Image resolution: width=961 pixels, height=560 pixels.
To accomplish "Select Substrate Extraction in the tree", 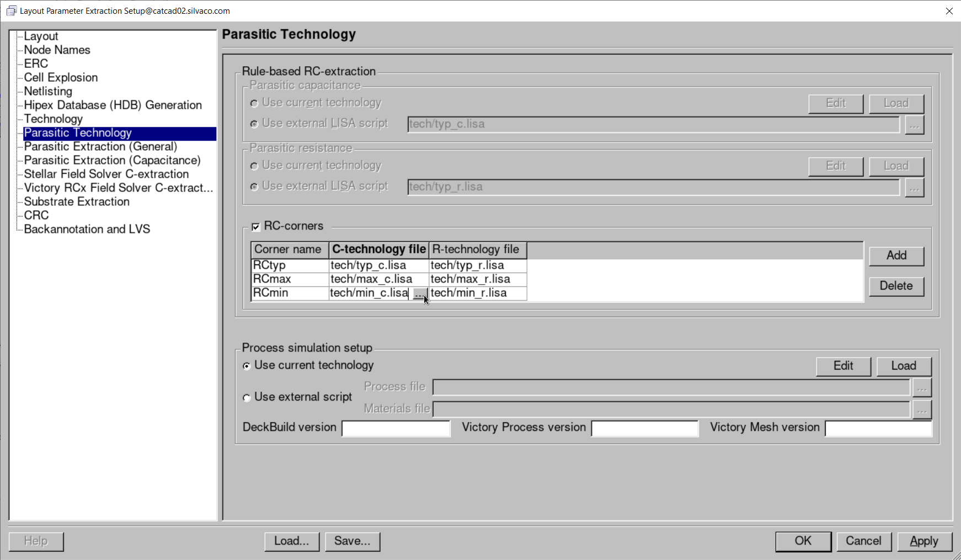I will [77, 202].
